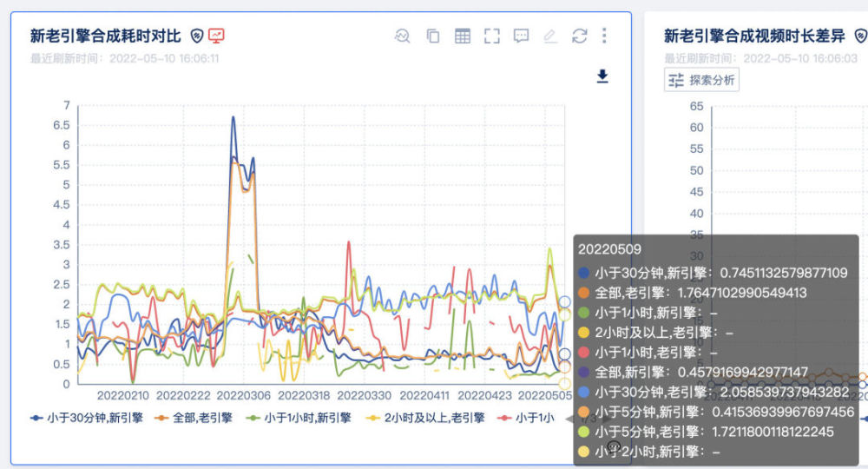The image size is (868, 469).
Task: Click the 20220423 x-axis label
Action: point(484,396)
